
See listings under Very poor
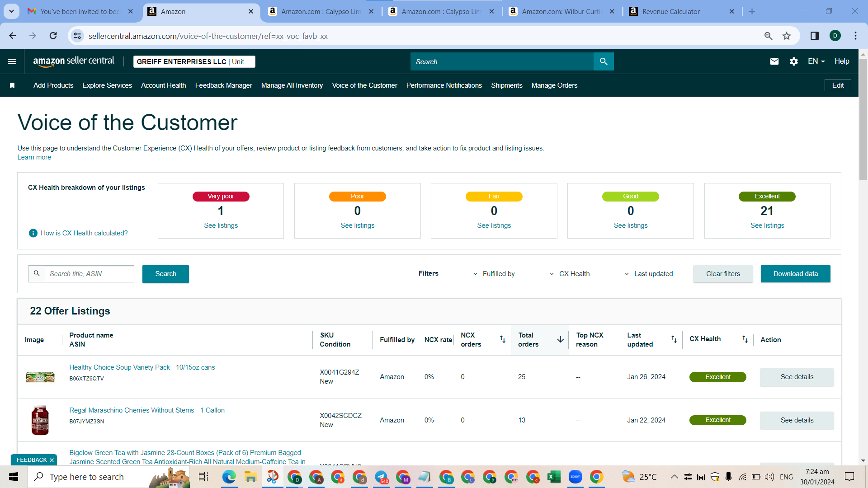pyautogui.click(x=221, y=225)
